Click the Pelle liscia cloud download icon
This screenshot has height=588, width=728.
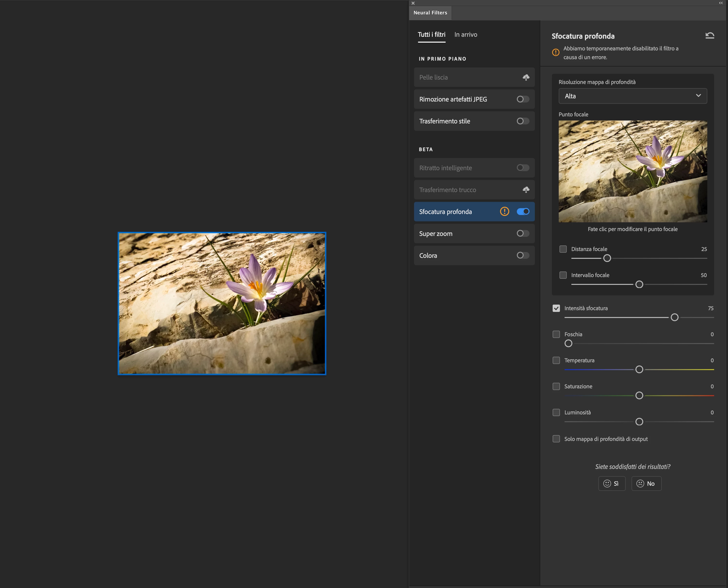pos(526,77)
